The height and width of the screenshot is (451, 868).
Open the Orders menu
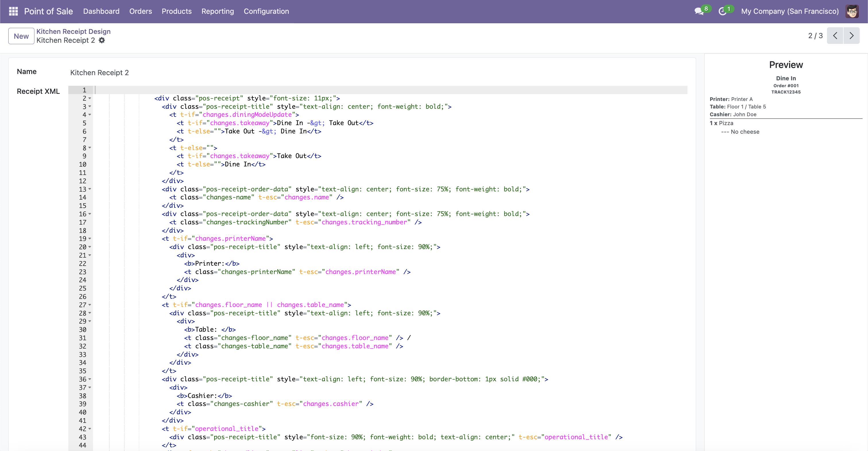point(141,11)
